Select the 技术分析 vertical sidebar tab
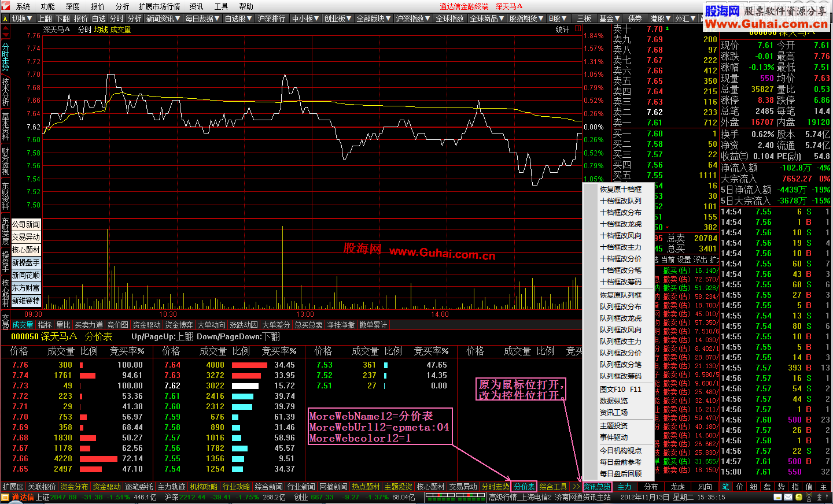The width and height of the screenshot is (833, 504). tap(5, 91)
